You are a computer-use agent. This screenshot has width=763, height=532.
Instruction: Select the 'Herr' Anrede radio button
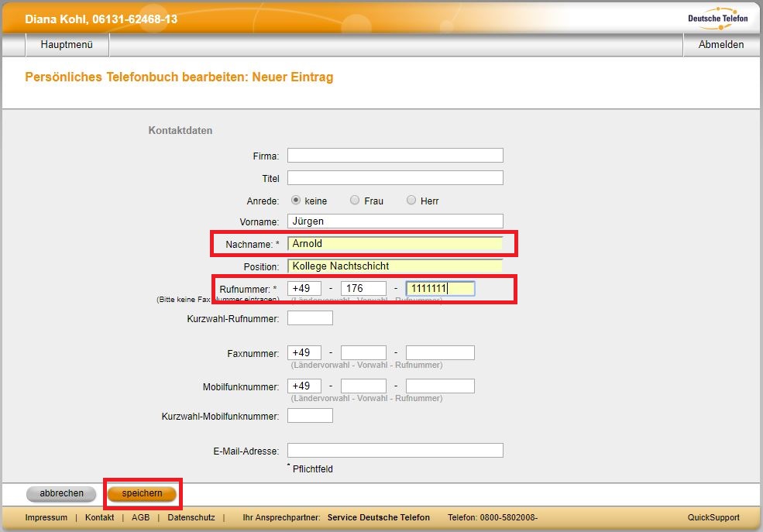(x=411, y=200)
